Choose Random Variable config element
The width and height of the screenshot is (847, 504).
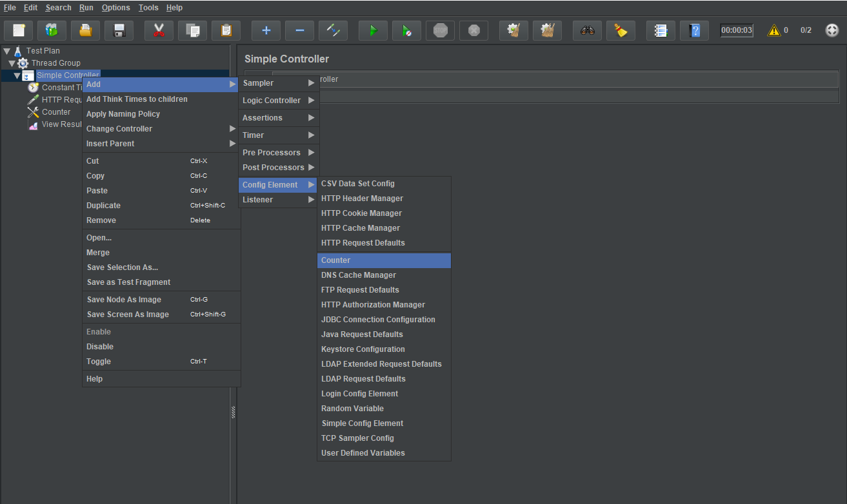[384, 409]
